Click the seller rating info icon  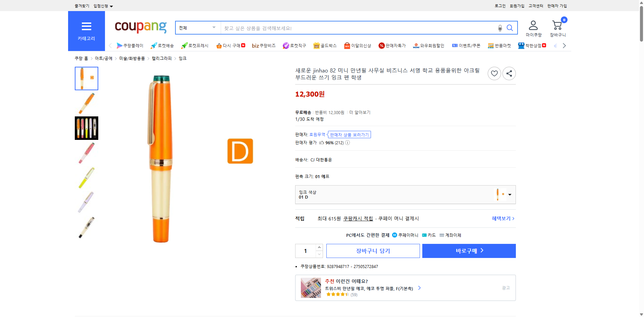(x=347, y=143)
